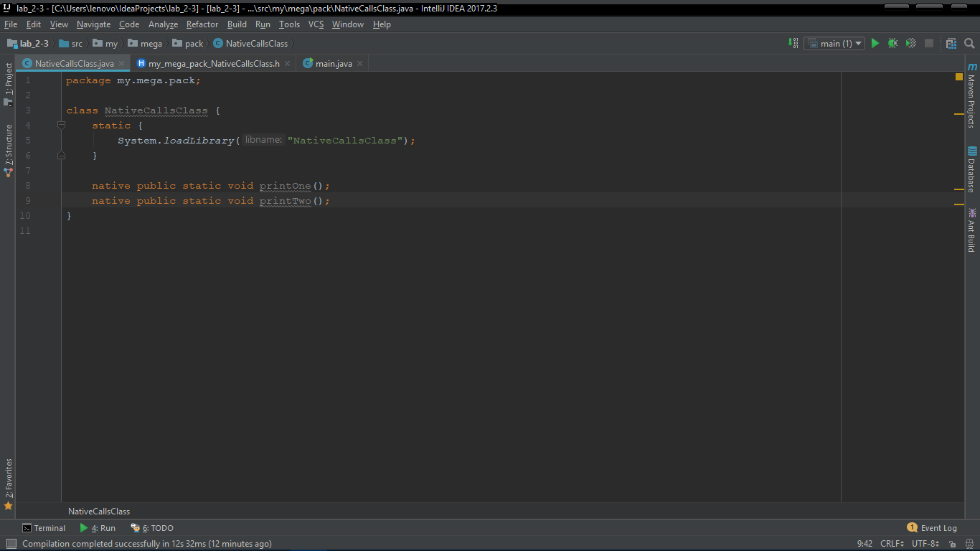Open the Terminal tool window
The image size is (980, 551).
click(44, 528)
